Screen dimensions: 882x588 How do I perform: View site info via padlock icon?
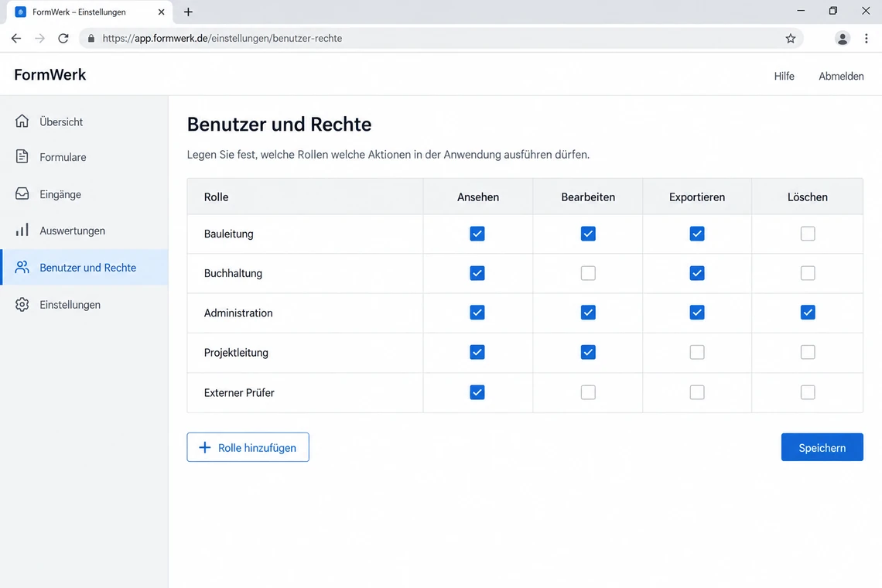pos(91,38)
